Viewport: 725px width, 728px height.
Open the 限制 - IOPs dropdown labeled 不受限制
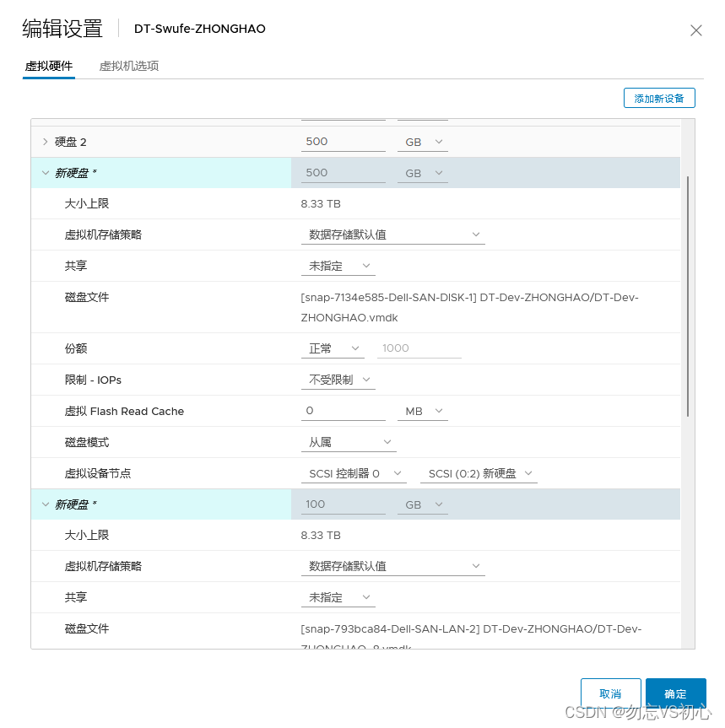pos(338,379)
